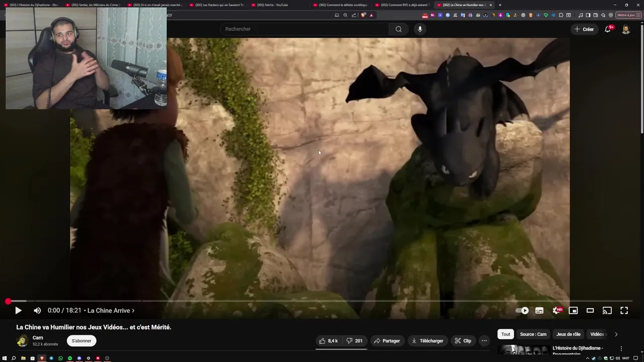Image resolution: width=644 pixels, height=362 pixels.
Task: Open the browser sidebar panel icon
Action: click(x=588, y=15)
